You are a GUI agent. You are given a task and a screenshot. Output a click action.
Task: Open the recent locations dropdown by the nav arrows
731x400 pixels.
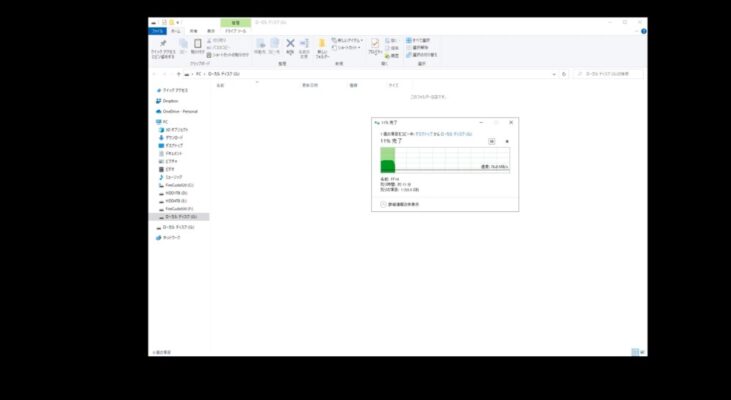pos(172,74)
